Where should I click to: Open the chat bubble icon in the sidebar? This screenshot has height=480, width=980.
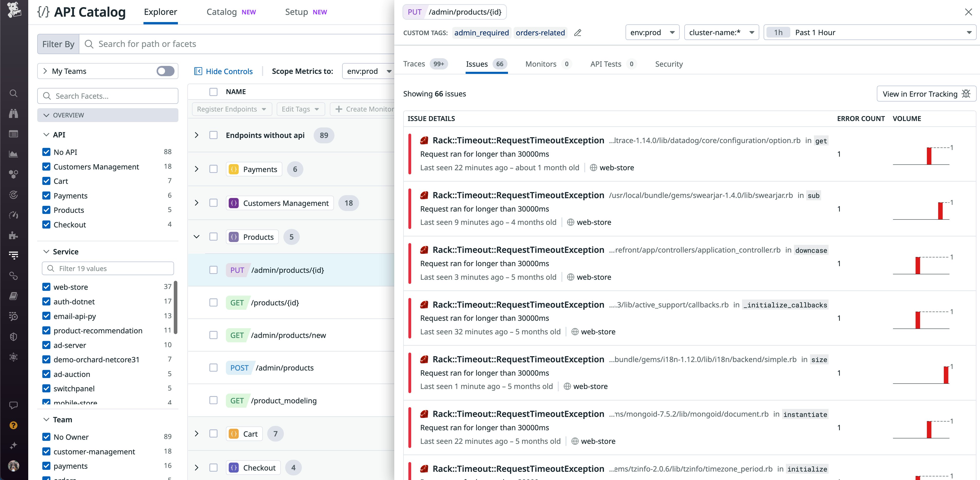pos(14,405)
